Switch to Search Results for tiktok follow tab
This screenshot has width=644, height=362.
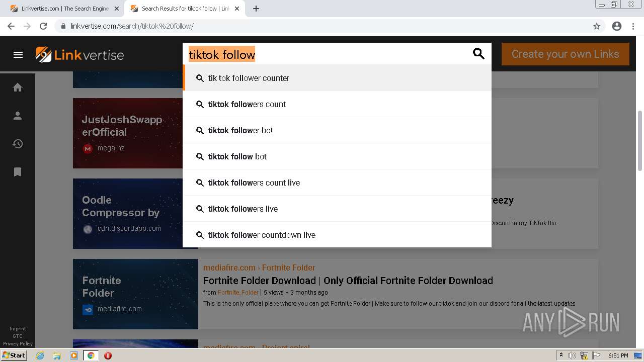[x=185, y=9]
